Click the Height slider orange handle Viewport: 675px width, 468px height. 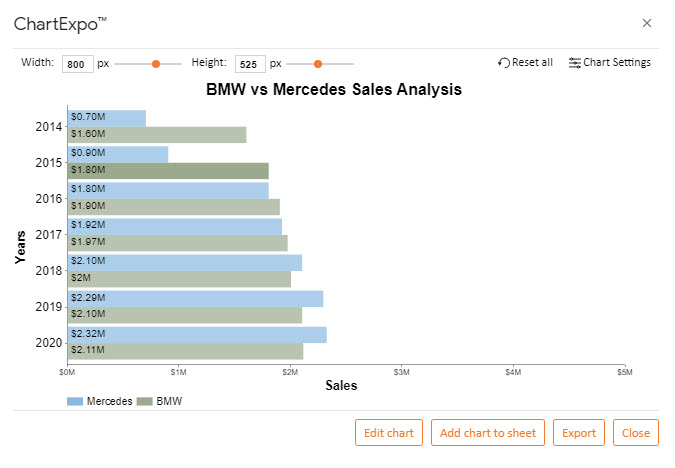pyautogui.click(x=318, y=64)
